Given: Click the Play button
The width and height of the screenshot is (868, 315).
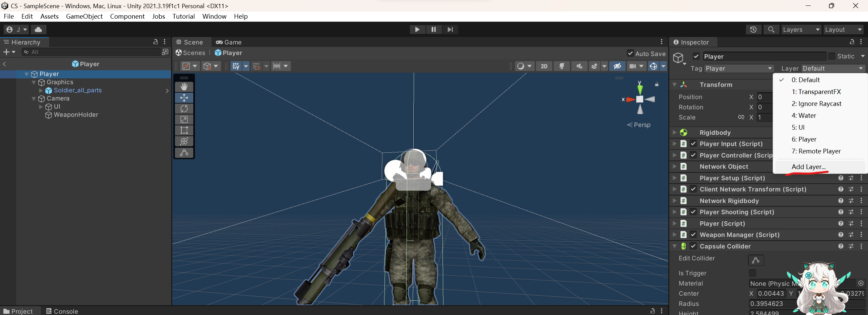Looking at the screenshot, I should (417, 30).
